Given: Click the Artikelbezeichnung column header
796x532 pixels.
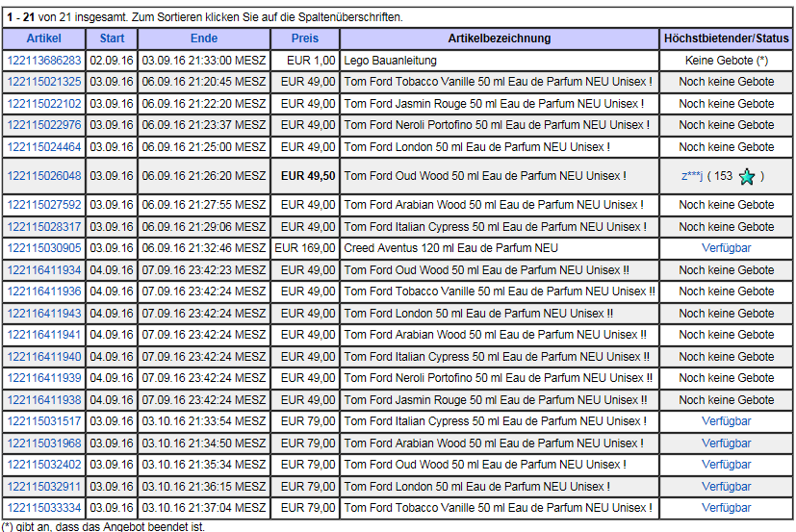Looking at the screenshot, I should point(499,38).
